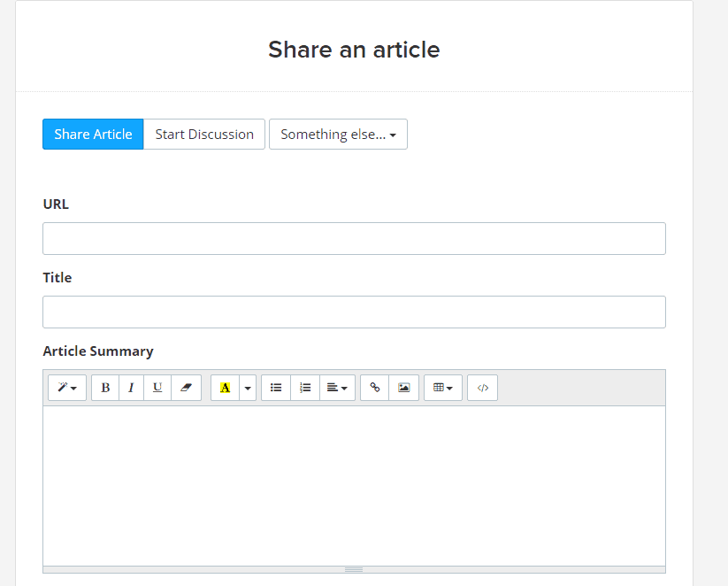
Task: Insert a hyperlink with the link icon
Action: [375, 388]
